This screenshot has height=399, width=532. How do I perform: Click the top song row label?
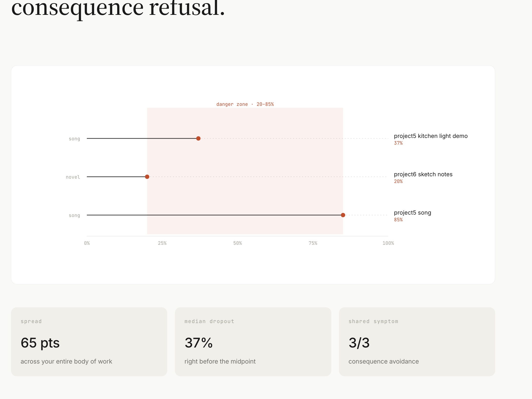74,139
